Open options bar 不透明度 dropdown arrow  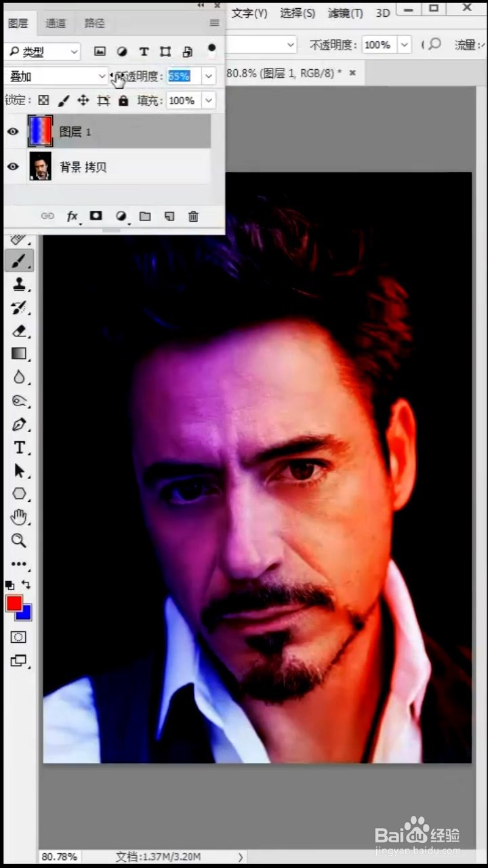(x=405, y=45)
